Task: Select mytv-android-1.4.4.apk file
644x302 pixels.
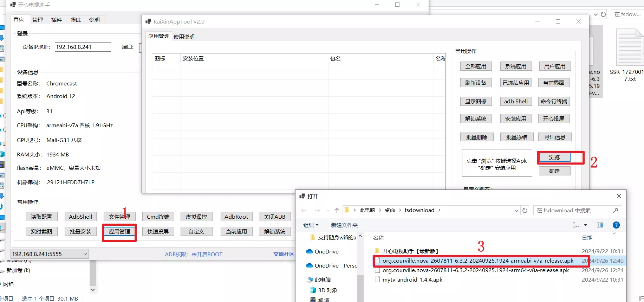Action: click(412, 280)
